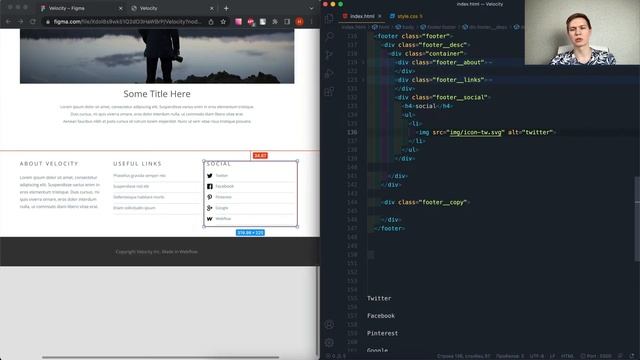This screenshot has height=360, width=640.
Task: Close the second Velocity browser tab
Action: pos(211,8)
